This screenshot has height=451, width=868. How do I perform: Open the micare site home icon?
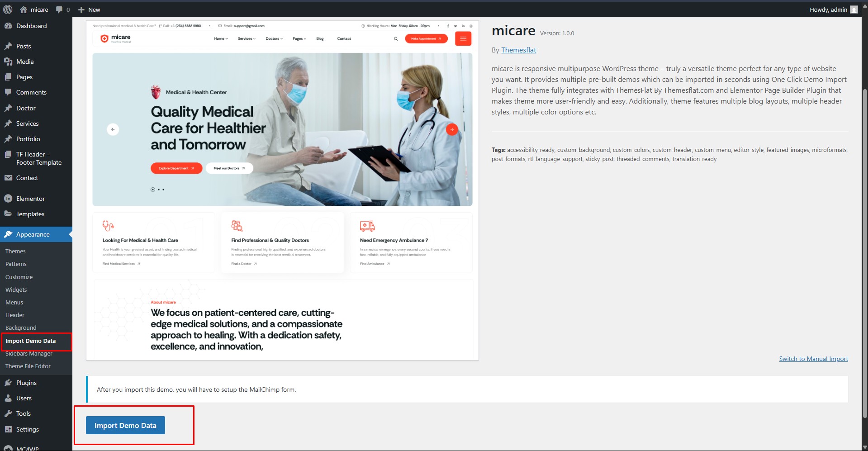(x=24, y=9)
